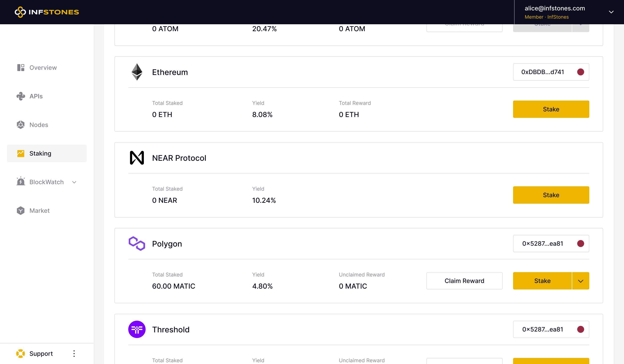Click the red status dot on Polygon wallet
The width and height of the screenshot is (624, 364).
581,243
